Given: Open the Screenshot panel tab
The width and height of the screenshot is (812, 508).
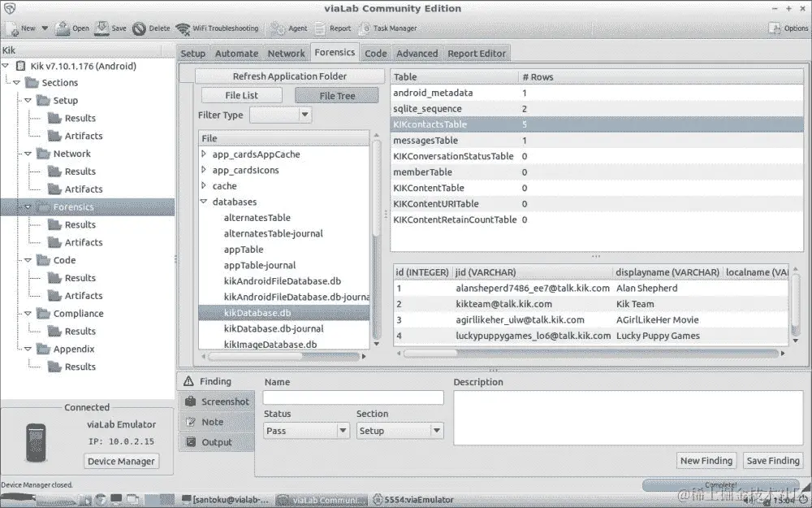Looking at the screenshot, I should pos(217,402).
